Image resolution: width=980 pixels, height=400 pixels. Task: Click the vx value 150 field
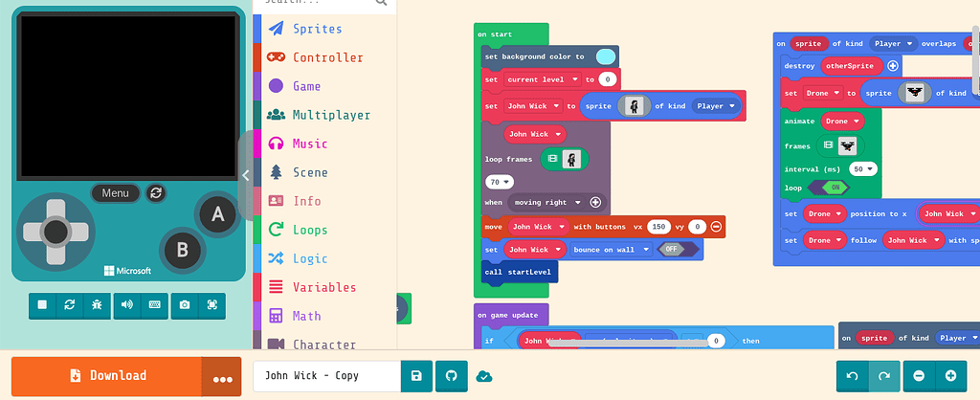(658, 227)
